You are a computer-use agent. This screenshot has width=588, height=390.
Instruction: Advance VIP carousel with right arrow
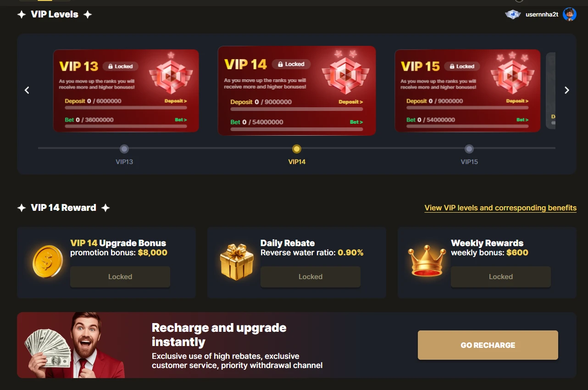point(566,90)
